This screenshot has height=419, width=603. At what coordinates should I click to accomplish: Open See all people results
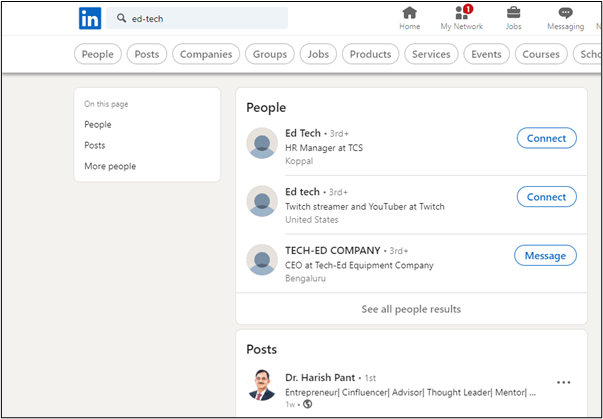tap(411, 309)
